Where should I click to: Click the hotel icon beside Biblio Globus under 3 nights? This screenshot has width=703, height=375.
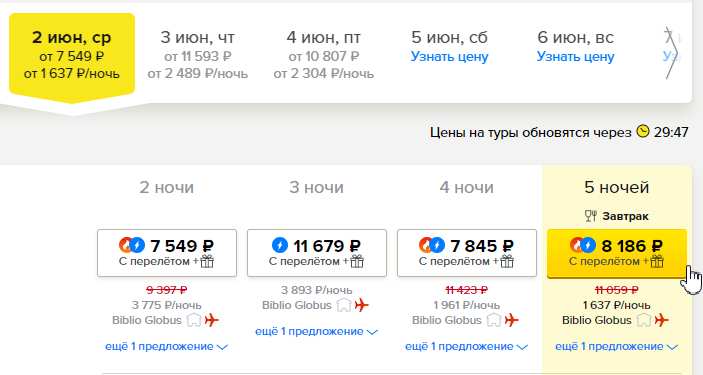[344, 305]
